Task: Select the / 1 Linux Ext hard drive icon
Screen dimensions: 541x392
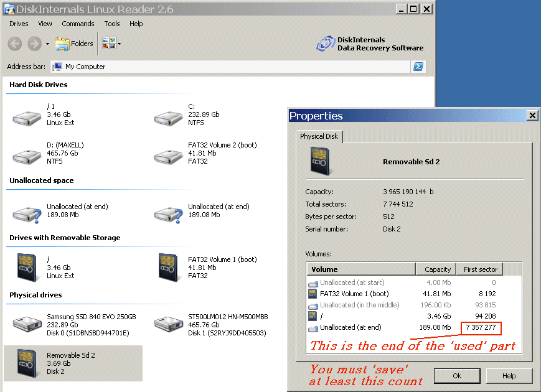Action: click(27, 118)
